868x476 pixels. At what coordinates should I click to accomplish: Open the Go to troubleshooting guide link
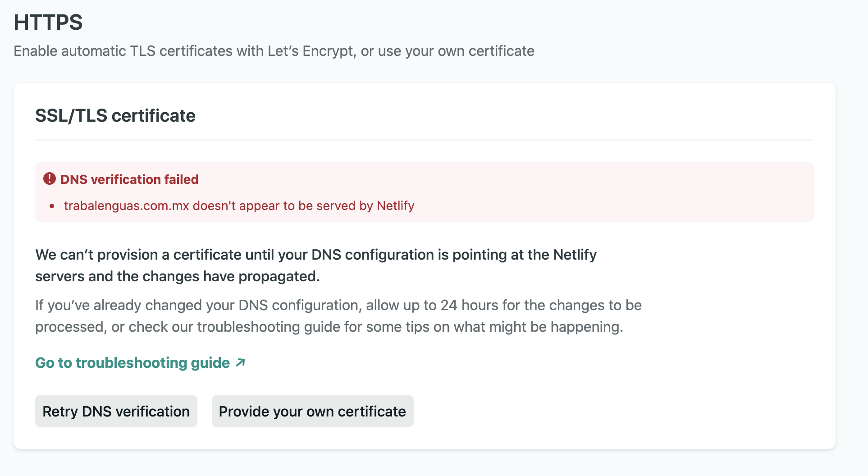(140, 363)
